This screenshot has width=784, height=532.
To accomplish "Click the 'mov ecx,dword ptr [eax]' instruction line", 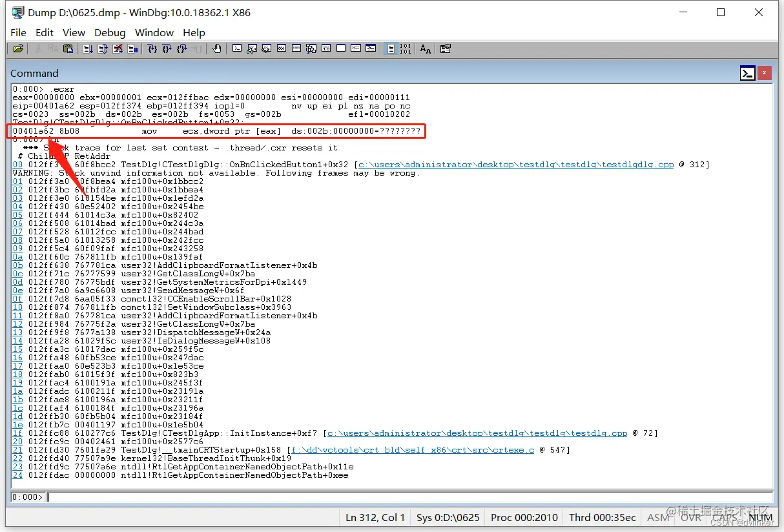I will [216, 131].
